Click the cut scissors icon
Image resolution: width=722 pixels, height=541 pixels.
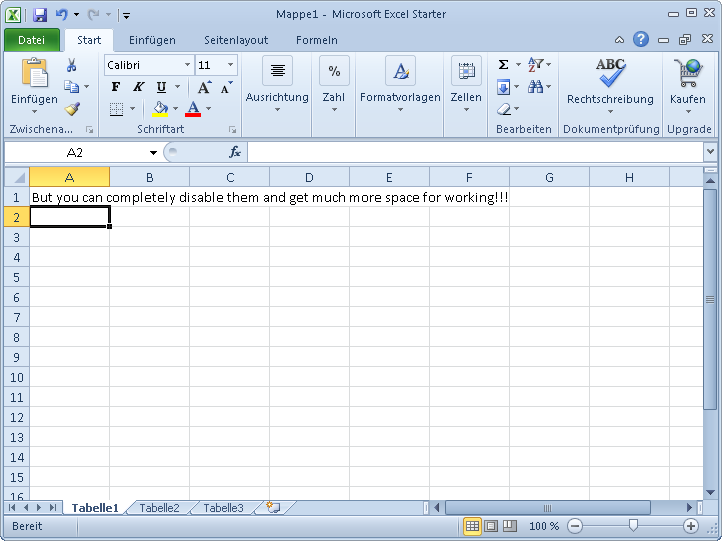[72, 65]
